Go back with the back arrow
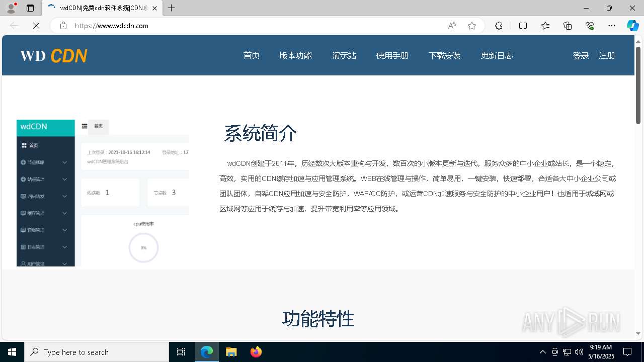This screenshot has width=644, height=362. 14,26
